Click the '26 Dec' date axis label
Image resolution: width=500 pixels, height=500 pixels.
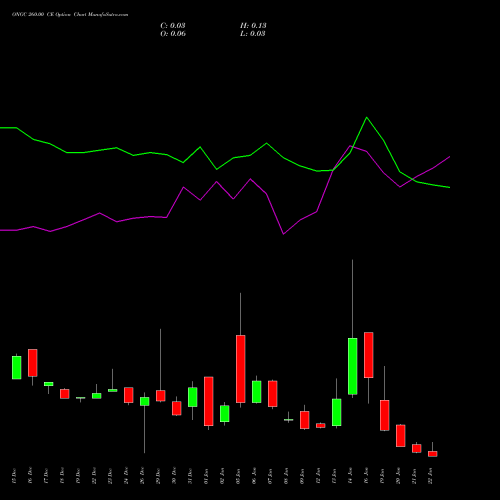[x=142, y=476]
